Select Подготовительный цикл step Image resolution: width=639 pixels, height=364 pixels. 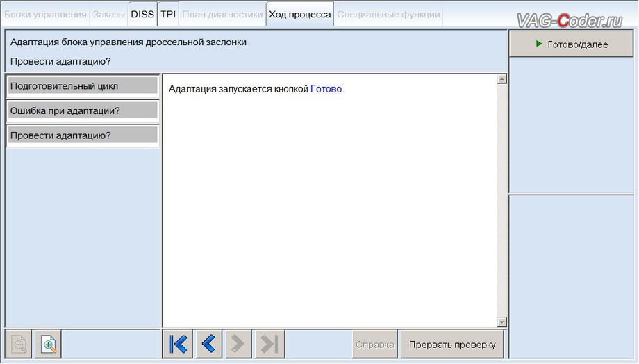(83, 86)
